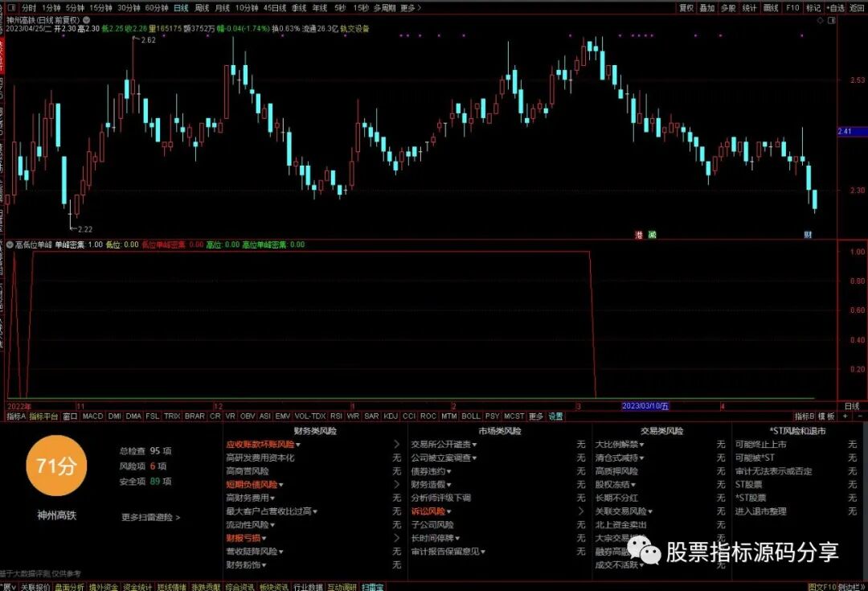
Task: Click the 复权 button
Action: [686, 8]
